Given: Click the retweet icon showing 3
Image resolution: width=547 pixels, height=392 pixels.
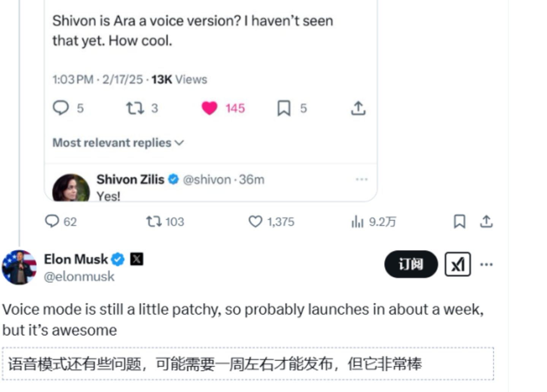Looking at the screenshot, I should coord(135,108).
